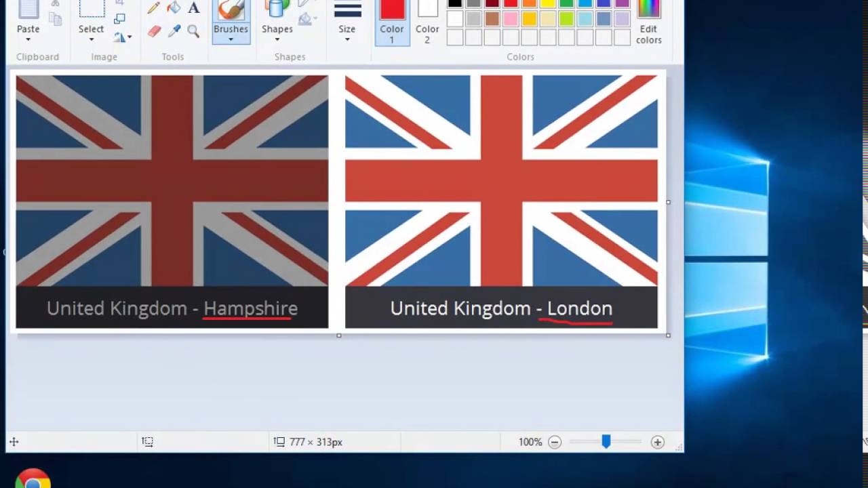
Task: Open the Edit colors dialog
Action: (x=648, y=22)
